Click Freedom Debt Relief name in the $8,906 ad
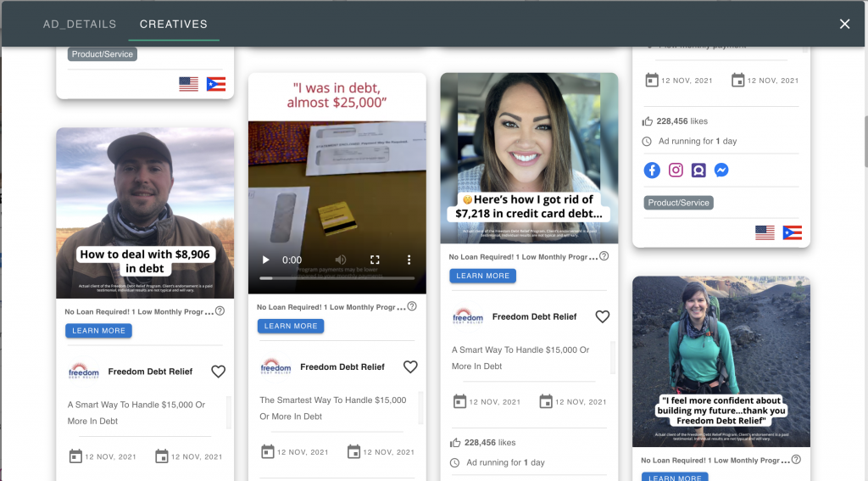Screen dimensions: 868x481 tap(150, 372)
